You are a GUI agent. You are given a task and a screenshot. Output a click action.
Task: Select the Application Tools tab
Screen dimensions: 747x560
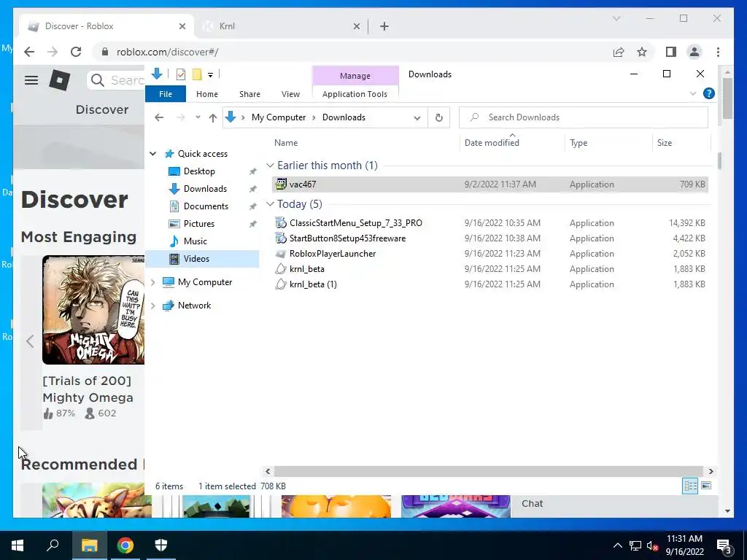click(355, 94)
